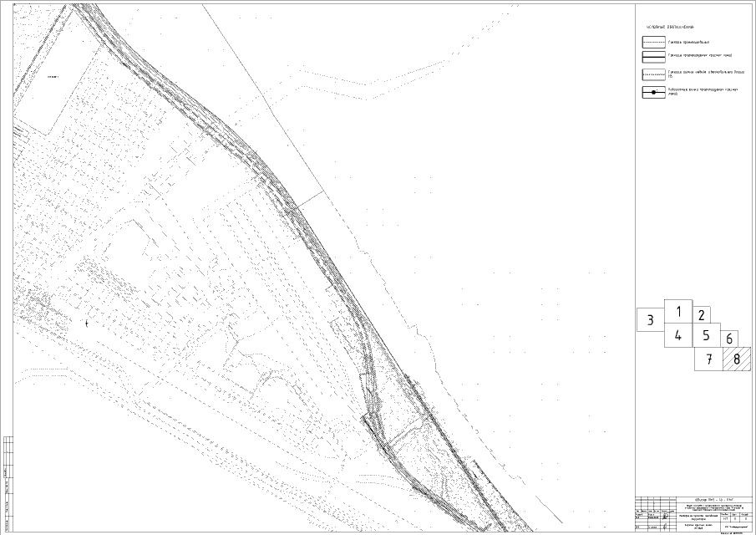Viewport: 756px width, 535px height.
Task: Pick sheet tile number 7 in key map
Action: tap(708, 360)
